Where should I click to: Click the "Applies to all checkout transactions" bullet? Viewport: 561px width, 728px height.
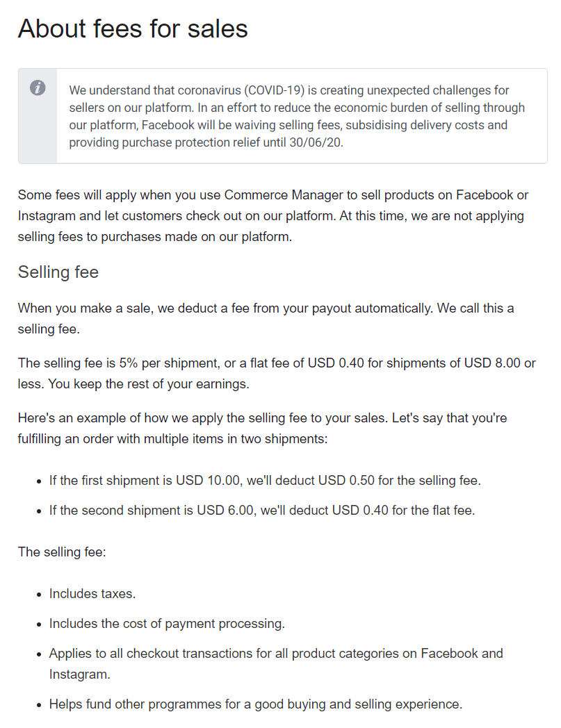(x=276, y=653)
